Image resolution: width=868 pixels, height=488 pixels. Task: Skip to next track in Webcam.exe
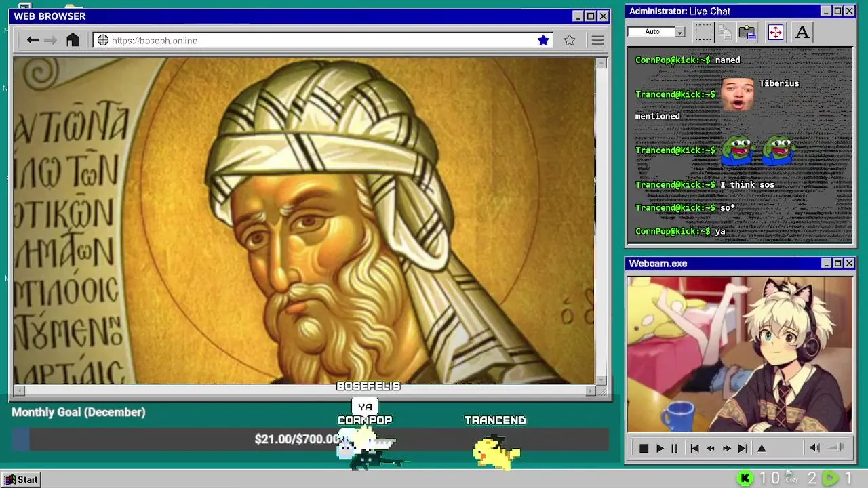[x=743, y=448]
